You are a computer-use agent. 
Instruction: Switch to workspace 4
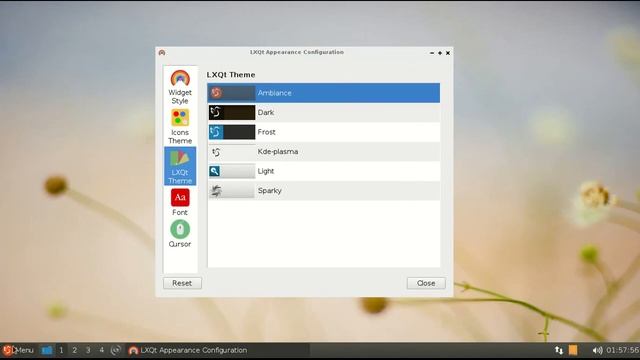[102, 350]
